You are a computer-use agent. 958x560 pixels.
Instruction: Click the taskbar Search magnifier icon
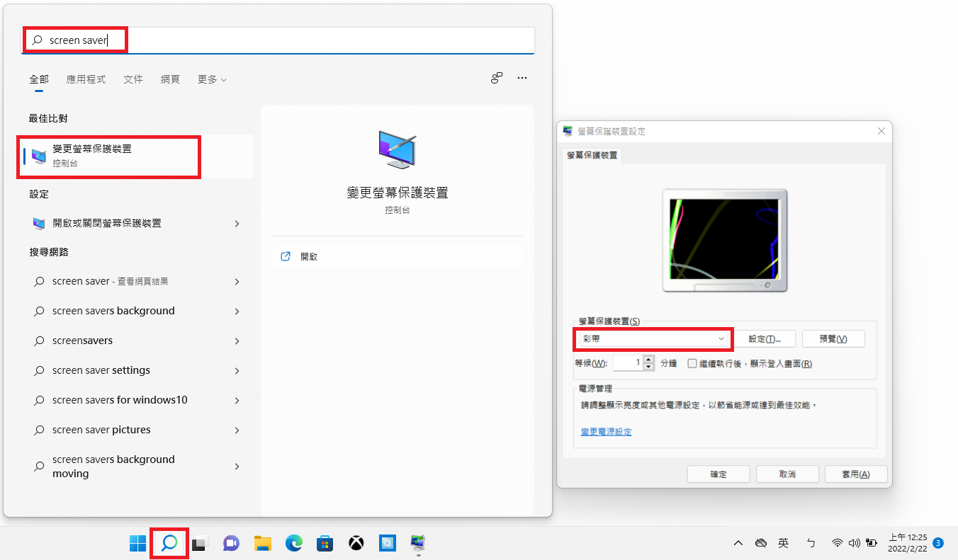tap(169, 543)
